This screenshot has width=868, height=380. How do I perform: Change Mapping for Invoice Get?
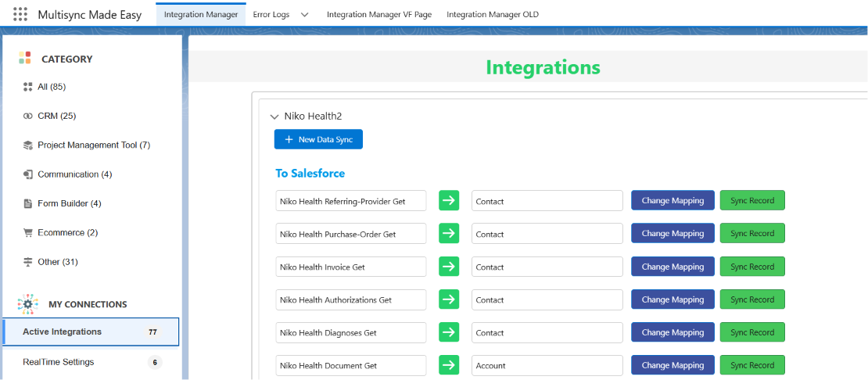[x=673, y=267]
